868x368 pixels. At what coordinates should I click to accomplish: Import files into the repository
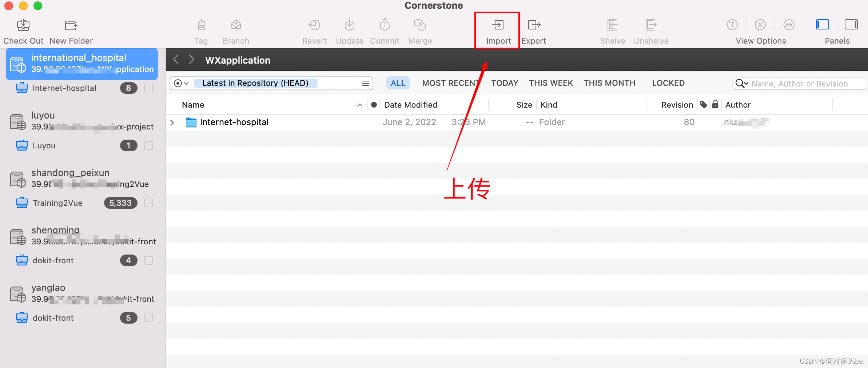click(x=497, y=30)
